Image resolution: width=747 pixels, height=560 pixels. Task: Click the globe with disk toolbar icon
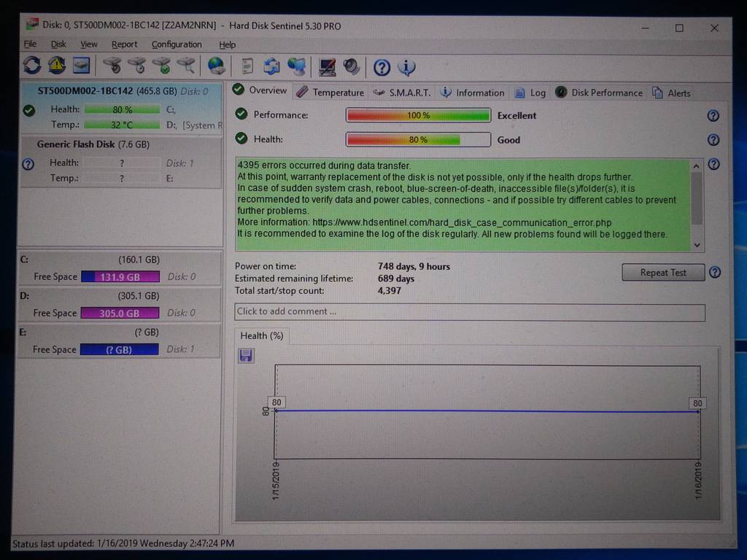tap(216, 66)
